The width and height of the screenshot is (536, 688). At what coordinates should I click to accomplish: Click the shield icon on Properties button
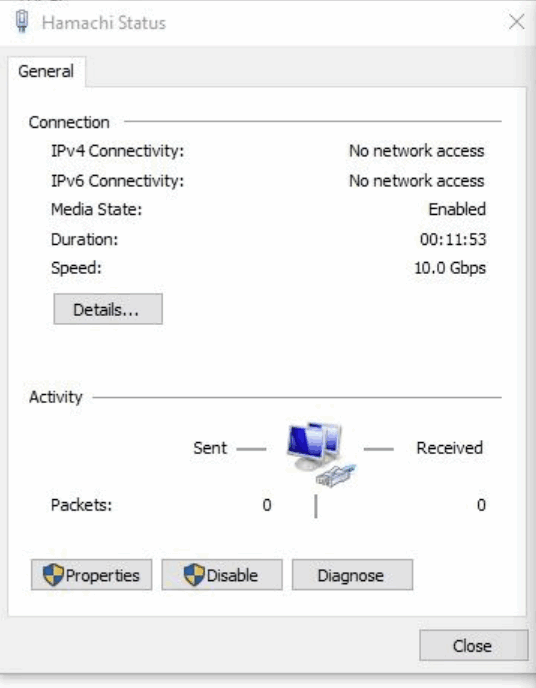[x=54, y=575]
